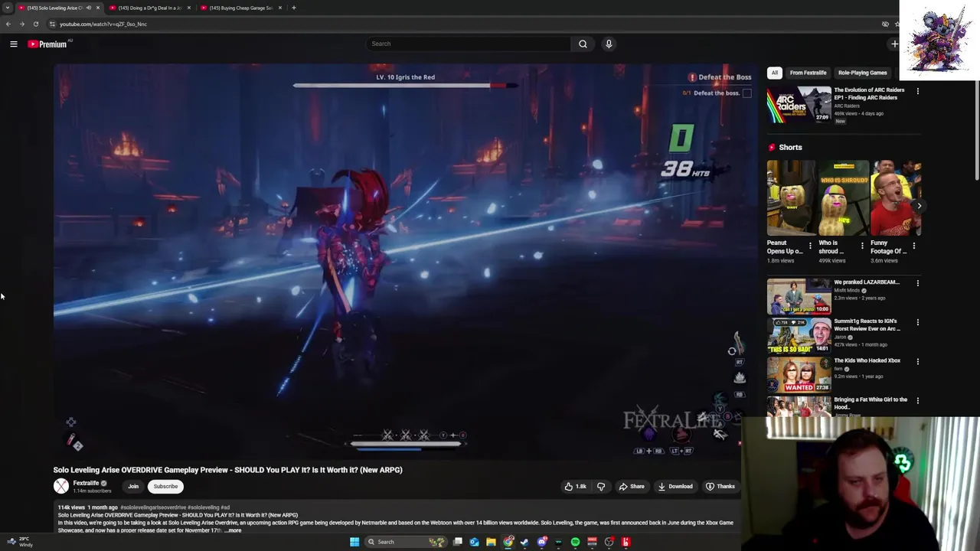Dislike the video with thumbs down
The width and height of the screenshot is (980, 551).
click(601, 487)
